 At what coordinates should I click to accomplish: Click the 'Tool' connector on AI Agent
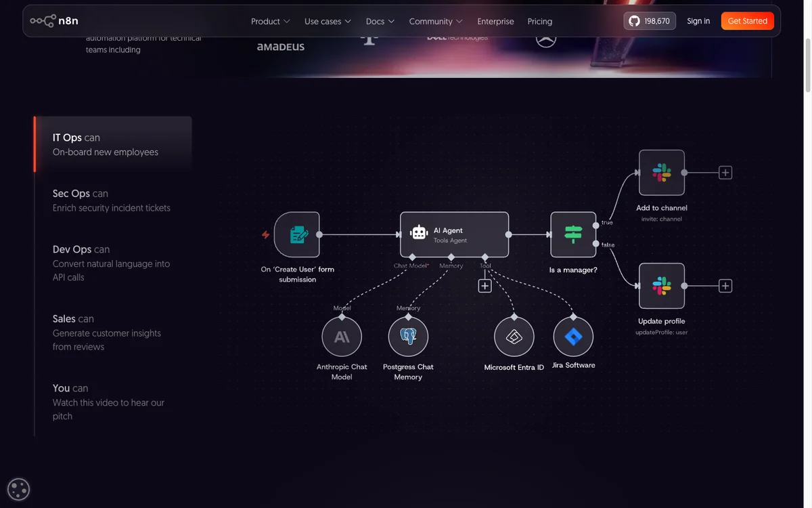[x=484, y=257]
